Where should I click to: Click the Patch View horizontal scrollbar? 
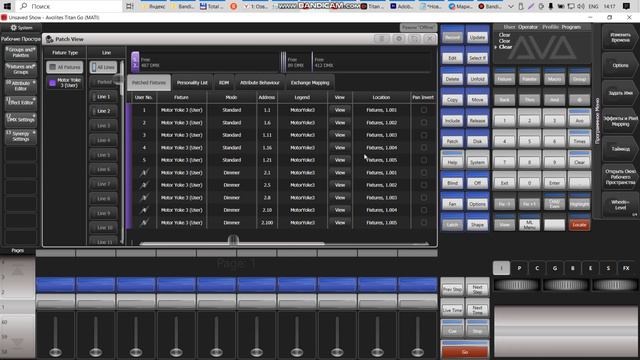pyautogui.click(x=232, y=243)
